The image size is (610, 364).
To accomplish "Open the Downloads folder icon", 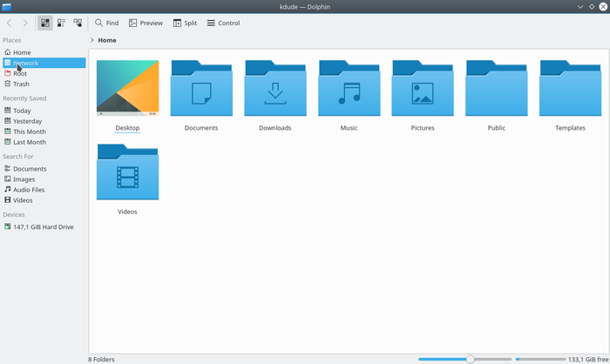I will [x=275, y=89].
